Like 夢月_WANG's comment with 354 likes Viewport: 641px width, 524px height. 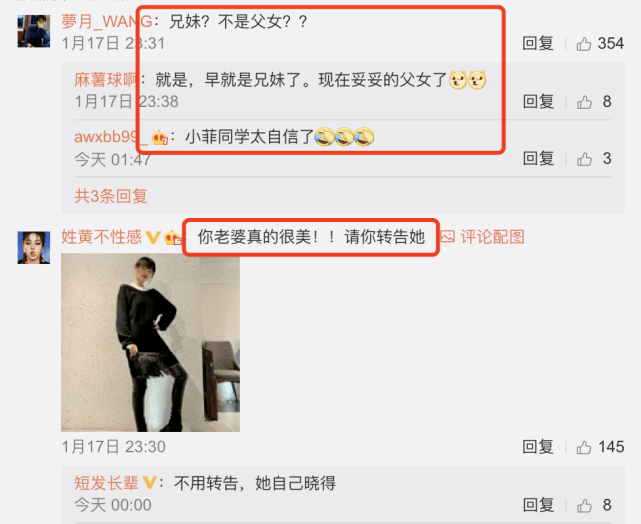[584, 44]
